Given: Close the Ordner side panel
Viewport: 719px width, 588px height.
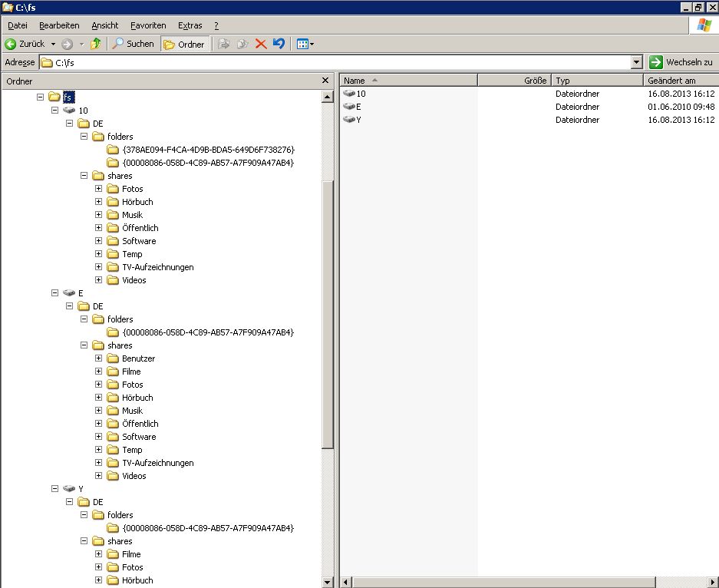Looking at the screenshot, I should 325,81.
